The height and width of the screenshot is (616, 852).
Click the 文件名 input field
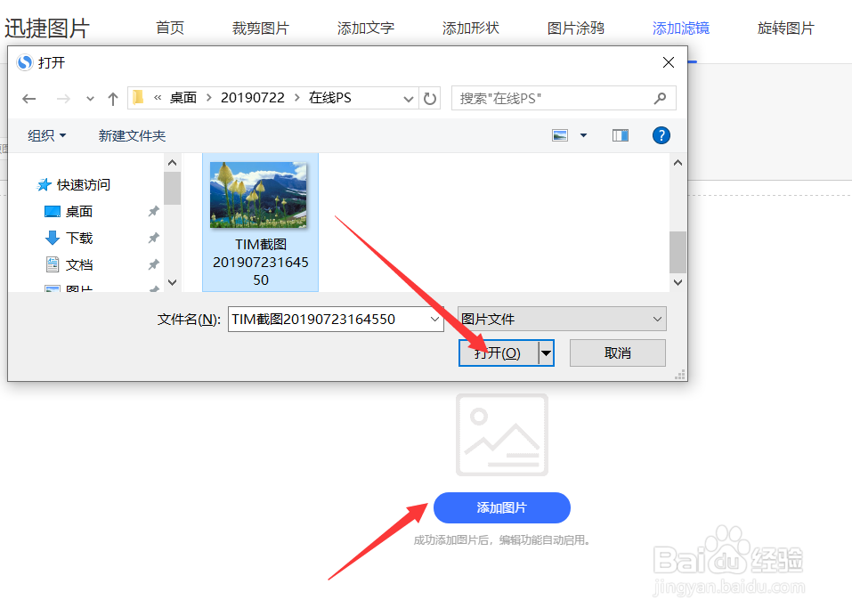pyautogui.click(x=329, y=319)
